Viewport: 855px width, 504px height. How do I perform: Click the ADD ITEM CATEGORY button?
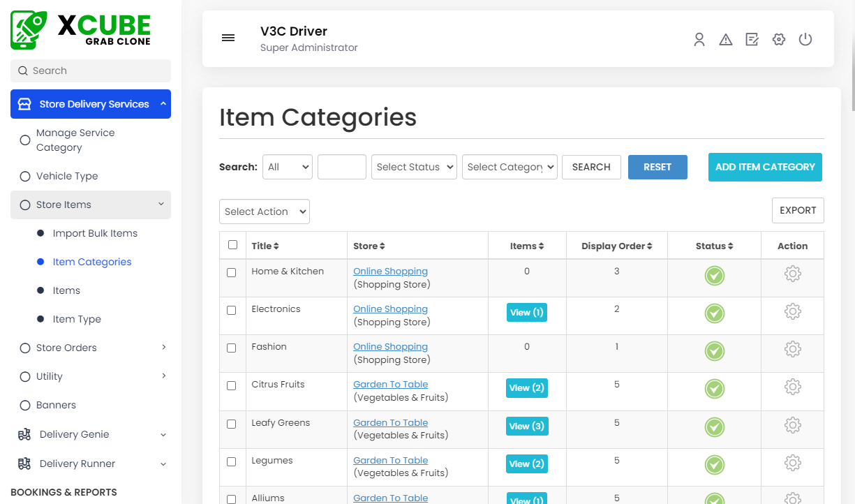pyautogui.click(x=765, y=167)
